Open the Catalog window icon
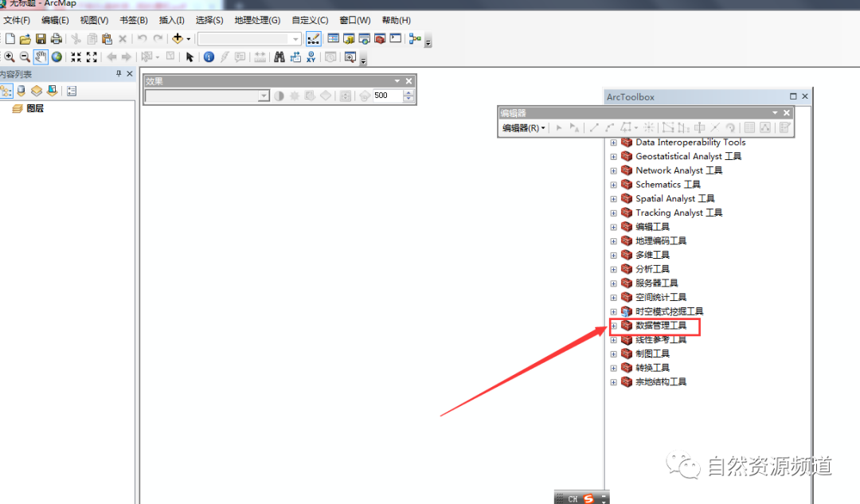 click(349, 38)
